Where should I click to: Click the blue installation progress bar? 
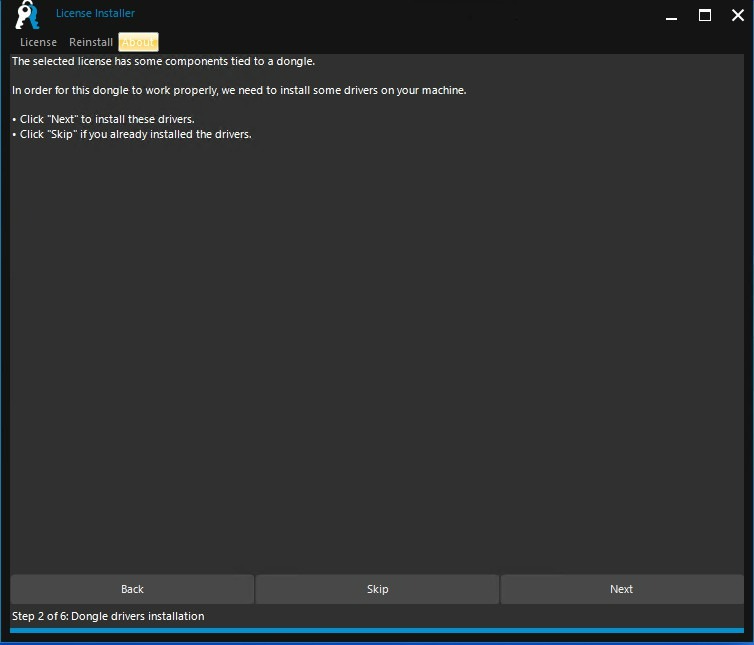(377, 631)
